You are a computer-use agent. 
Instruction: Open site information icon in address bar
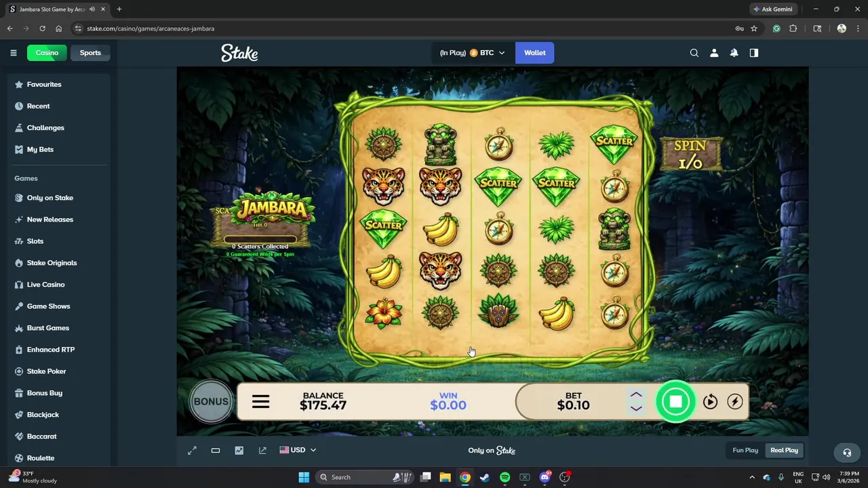pos(78,28)
